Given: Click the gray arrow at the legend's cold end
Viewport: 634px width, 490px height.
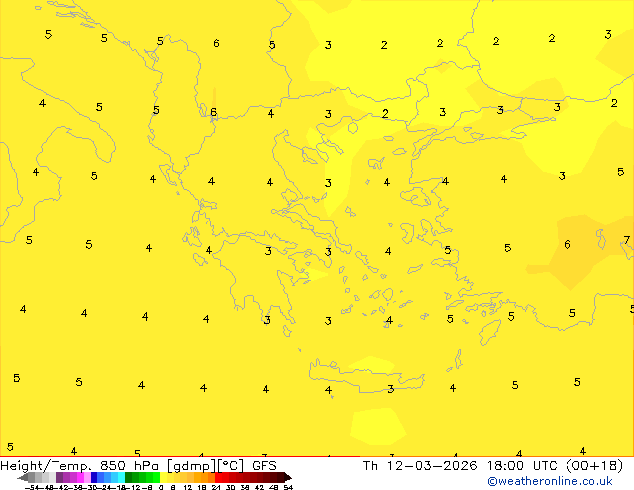Looking at the screenshot, I should coord(23,477).
